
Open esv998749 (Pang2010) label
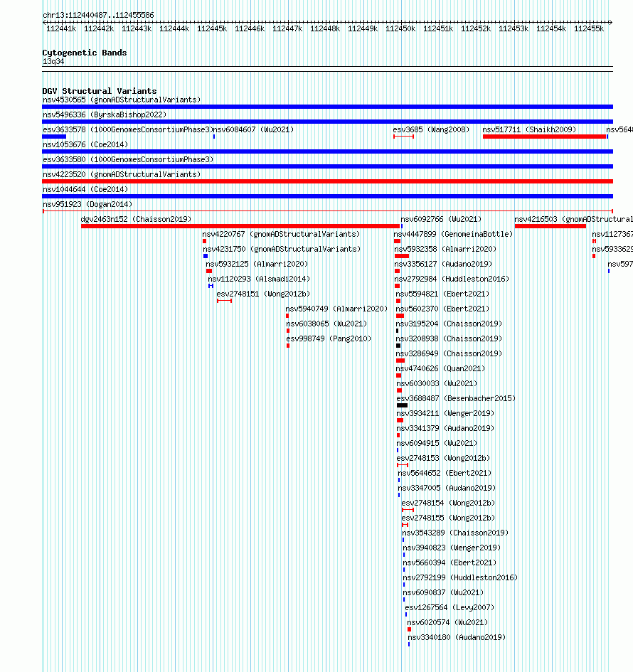pyautogui.click(x=329, y=338)
